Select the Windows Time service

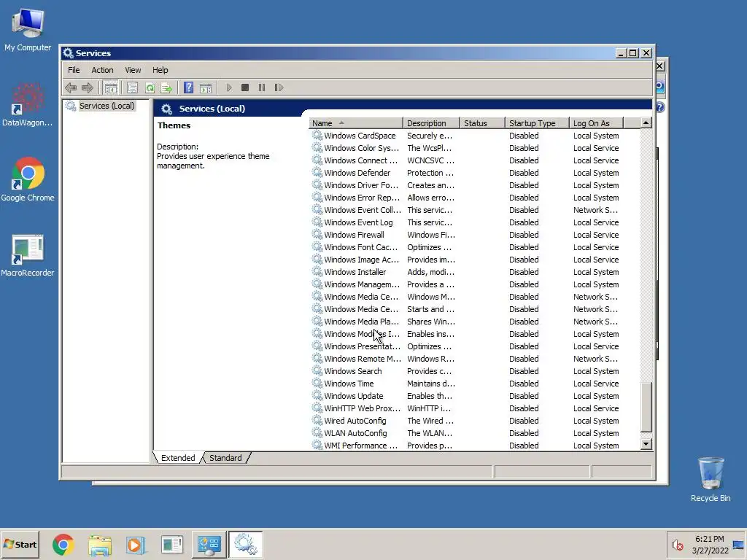click(474, 384)
